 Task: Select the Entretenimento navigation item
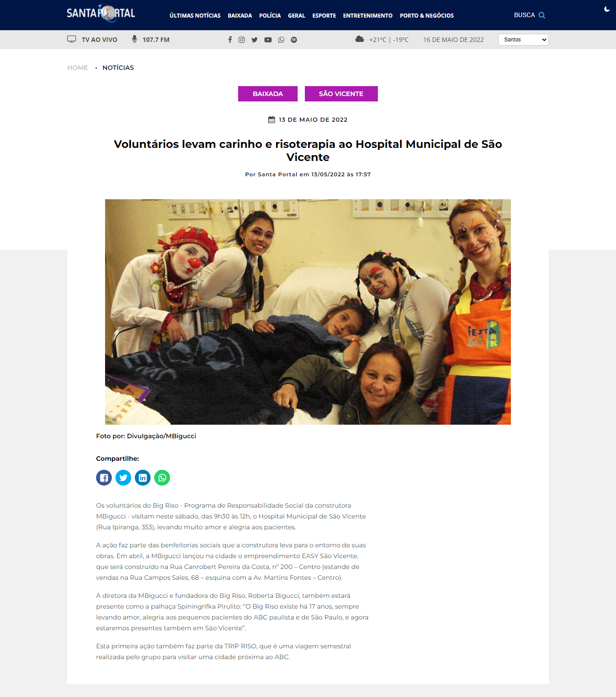click(368, 15)
